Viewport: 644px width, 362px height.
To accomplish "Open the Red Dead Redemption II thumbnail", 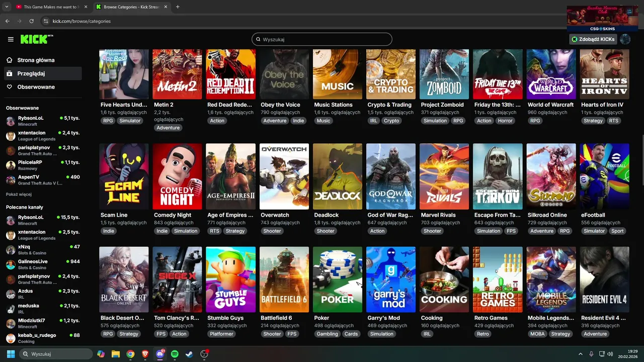I will tap(231, 74).
